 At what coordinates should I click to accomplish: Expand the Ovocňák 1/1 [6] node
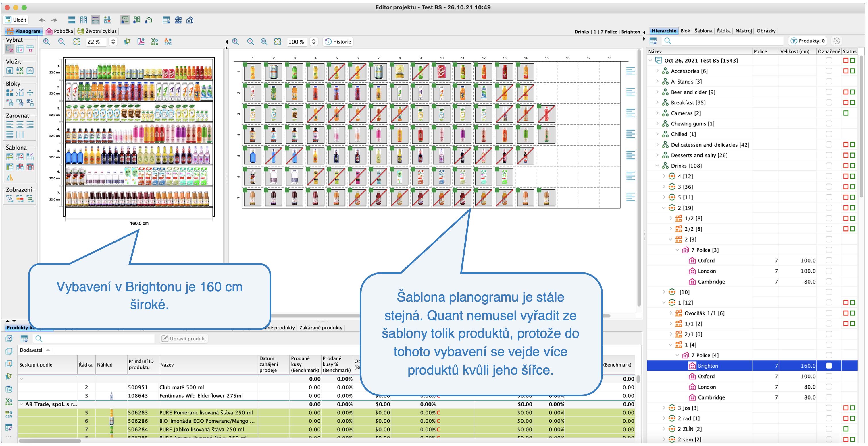[x=671, y=313]
